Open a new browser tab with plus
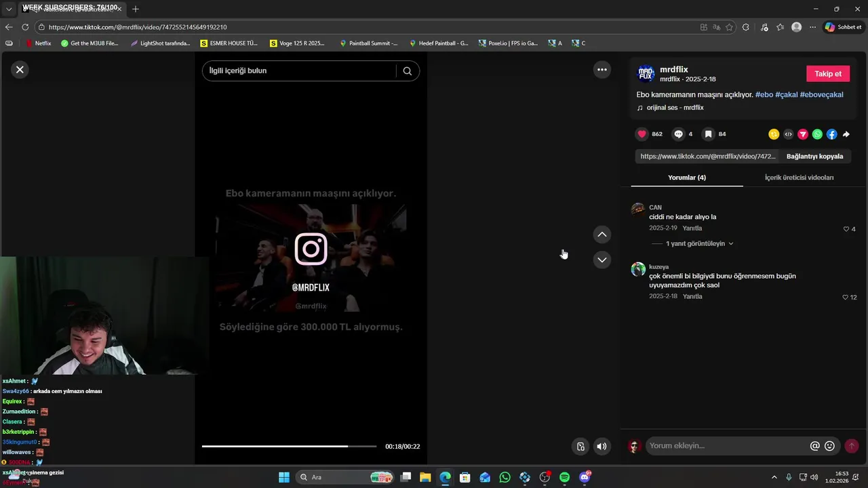This screenshot has width=868, height=488. coord(136,9)
